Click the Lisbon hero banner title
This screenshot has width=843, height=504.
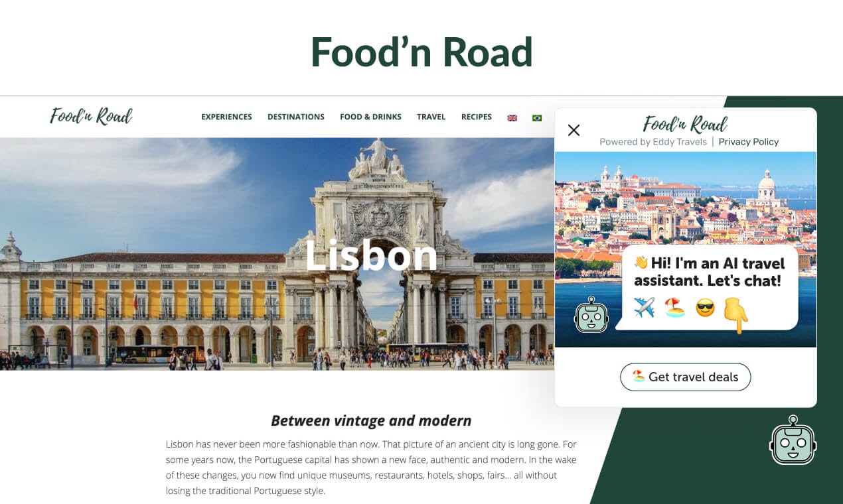(x=371, y=255)
